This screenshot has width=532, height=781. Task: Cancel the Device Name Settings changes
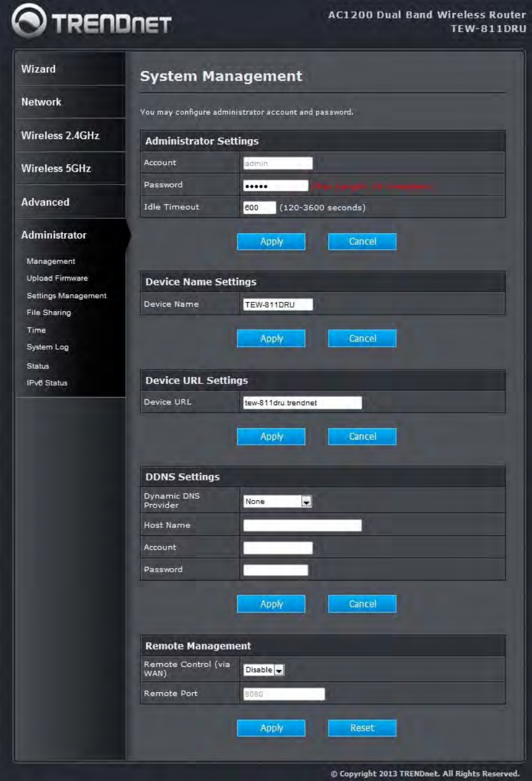[x=362, y=338]
